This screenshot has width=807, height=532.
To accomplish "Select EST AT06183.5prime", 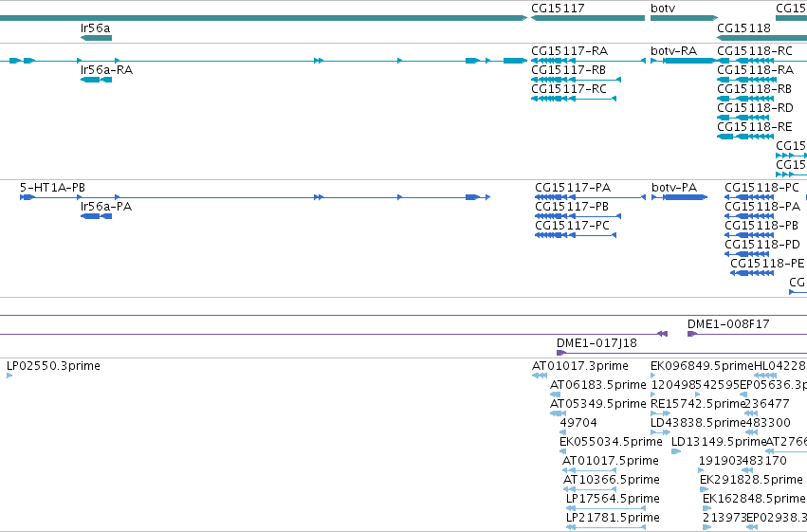I will pos(598,385).
